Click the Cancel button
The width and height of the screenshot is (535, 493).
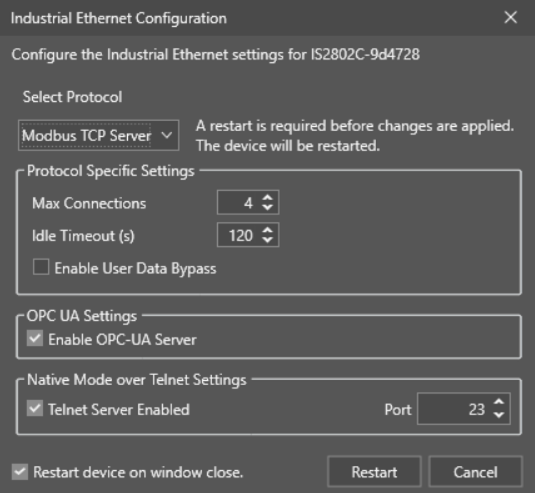475,472
